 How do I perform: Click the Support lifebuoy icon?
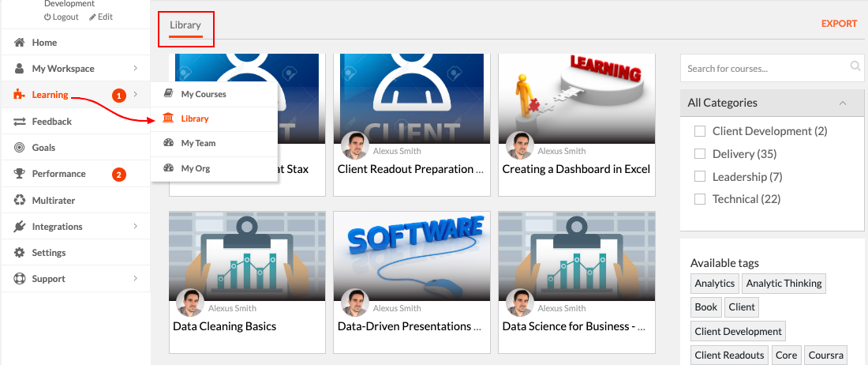20,279
